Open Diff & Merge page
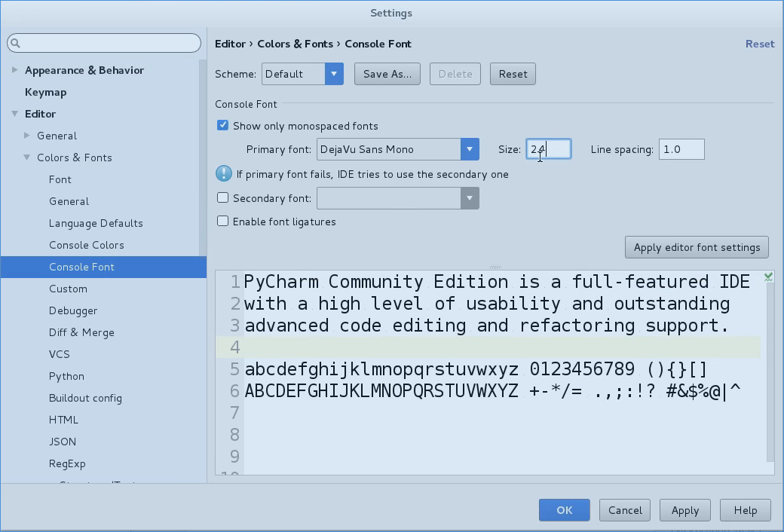Image resolution: width=784 pixels, height=532 pixels. tap(81, 332)
